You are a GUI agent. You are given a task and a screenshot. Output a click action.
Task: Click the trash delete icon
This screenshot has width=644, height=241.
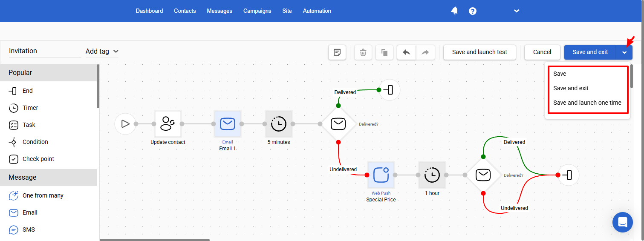(363, 52)
